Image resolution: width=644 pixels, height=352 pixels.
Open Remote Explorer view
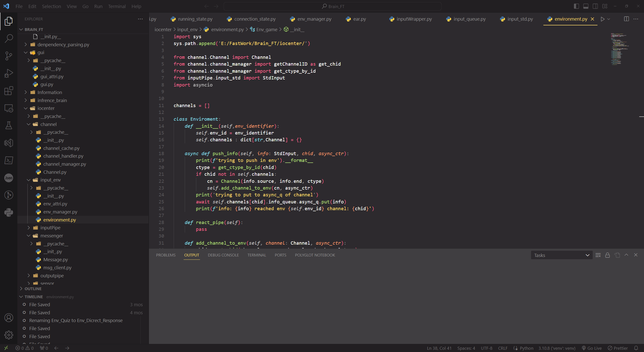[9, 108]
